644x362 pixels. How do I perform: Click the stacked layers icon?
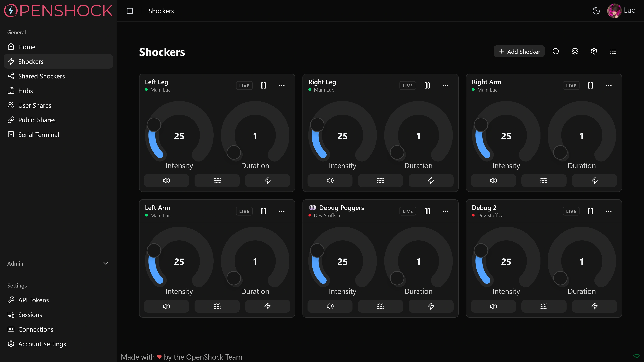(x=575, y=51)
